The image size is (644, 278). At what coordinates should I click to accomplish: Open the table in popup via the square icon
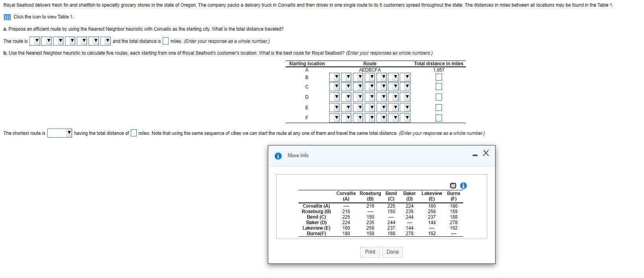(453, 186)
